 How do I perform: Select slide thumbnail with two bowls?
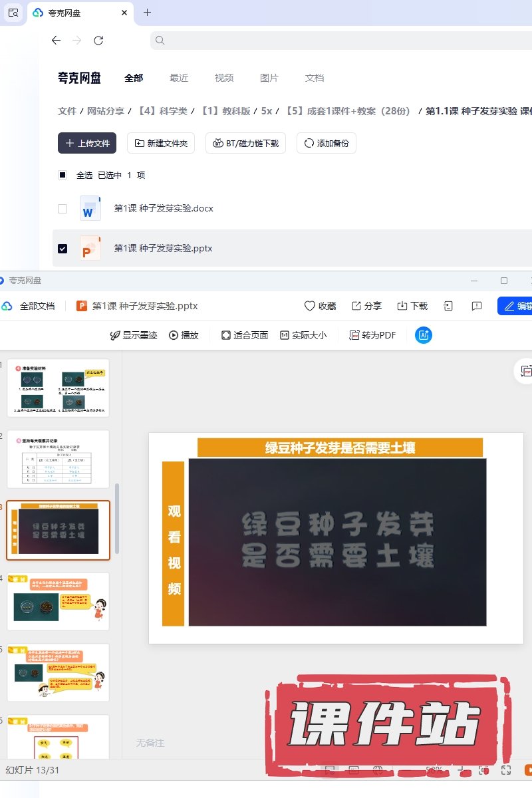coord(58,601)
